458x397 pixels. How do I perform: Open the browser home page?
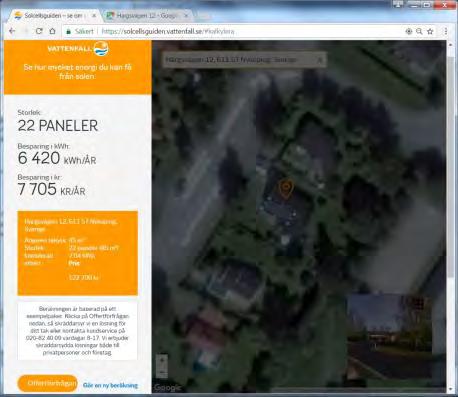tap(52, 31)
